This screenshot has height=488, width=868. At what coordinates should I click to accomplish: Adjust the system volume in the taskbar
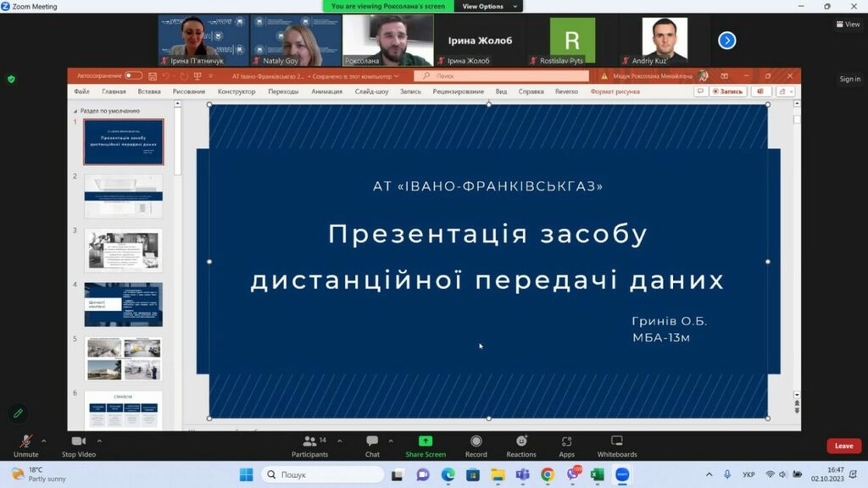pos(781,474)
